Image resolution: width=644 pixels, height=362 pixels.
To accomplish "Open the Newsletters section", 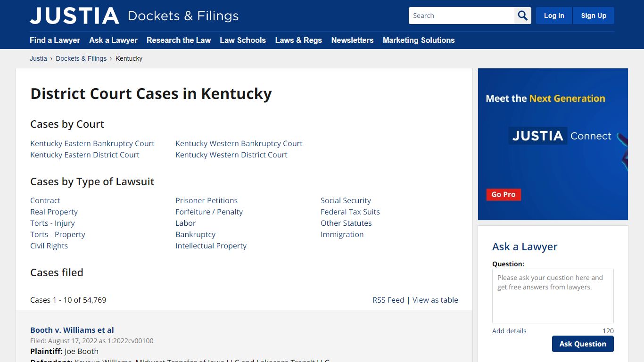I will point(352,41).
